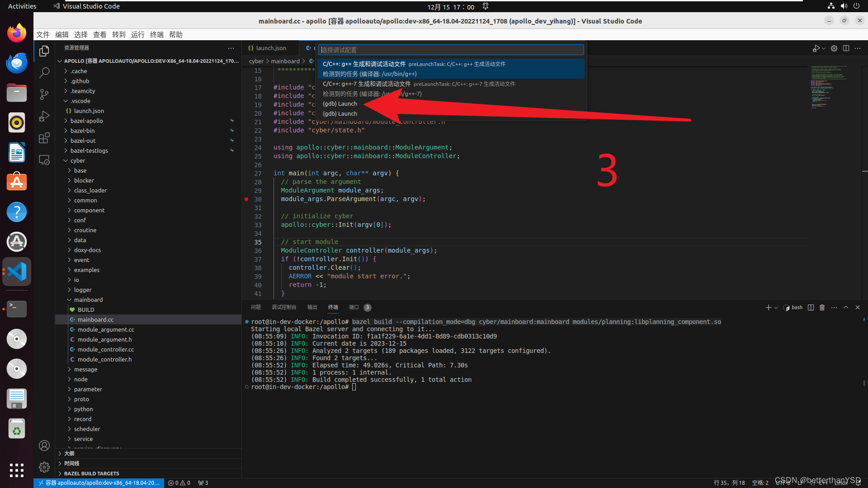The width and height of the screenshot is (868, 488).
Task: Switch to the launch.json editor tab
Action: pos(270,48)
